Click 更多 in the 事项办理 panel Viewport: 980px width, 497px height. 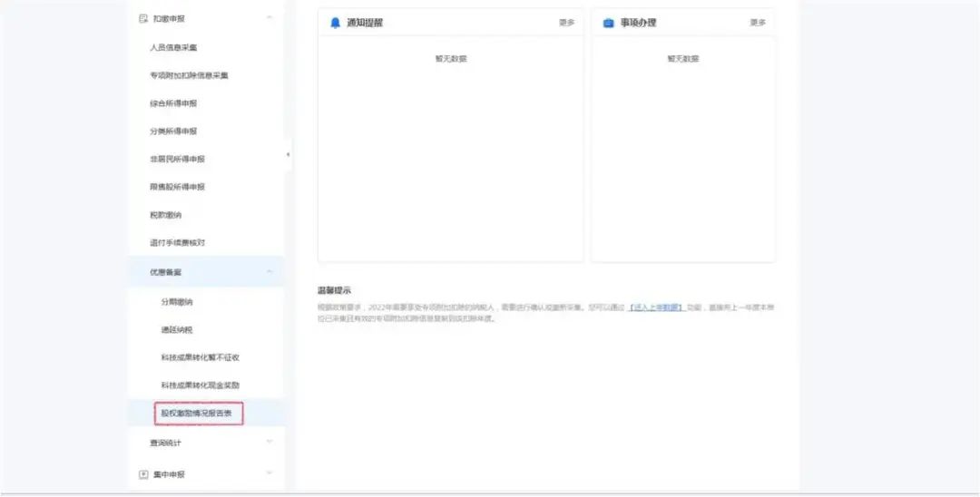[758, 23]
